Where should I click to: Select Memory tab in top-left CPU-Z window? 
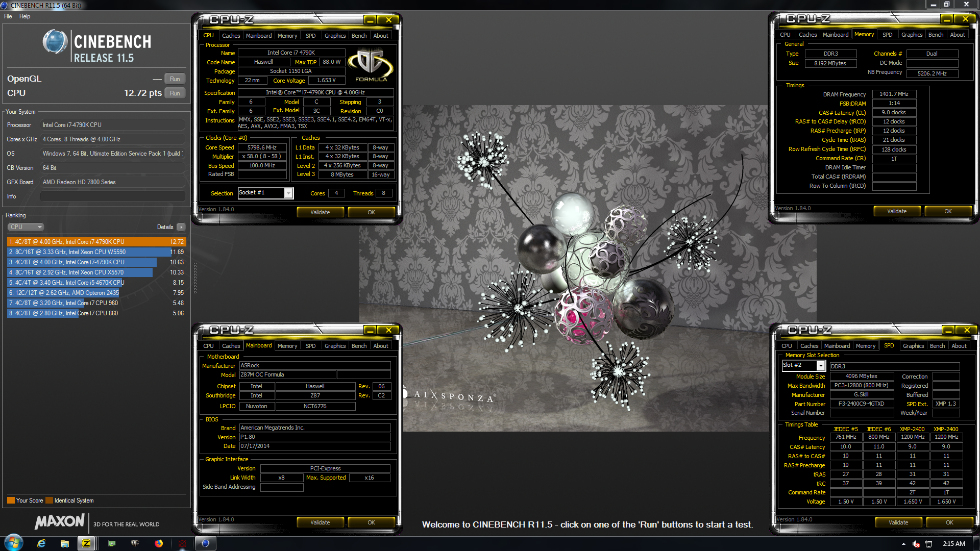point(287,36)
